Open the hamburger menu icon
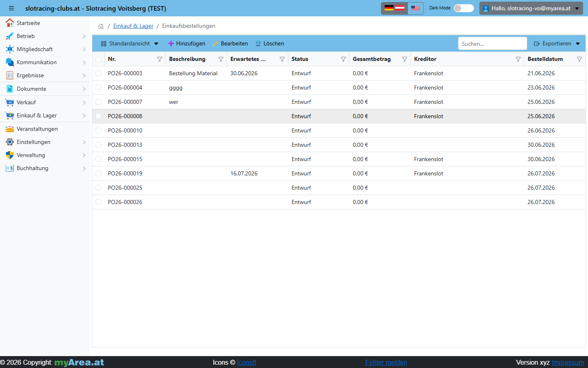The image size is (588, 368). click(11, 8)
